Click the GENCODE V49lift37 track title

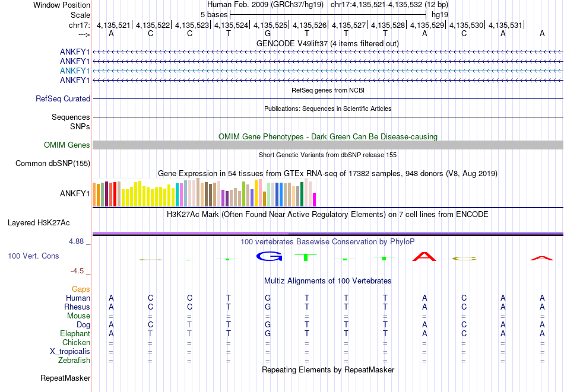[328, 43]
